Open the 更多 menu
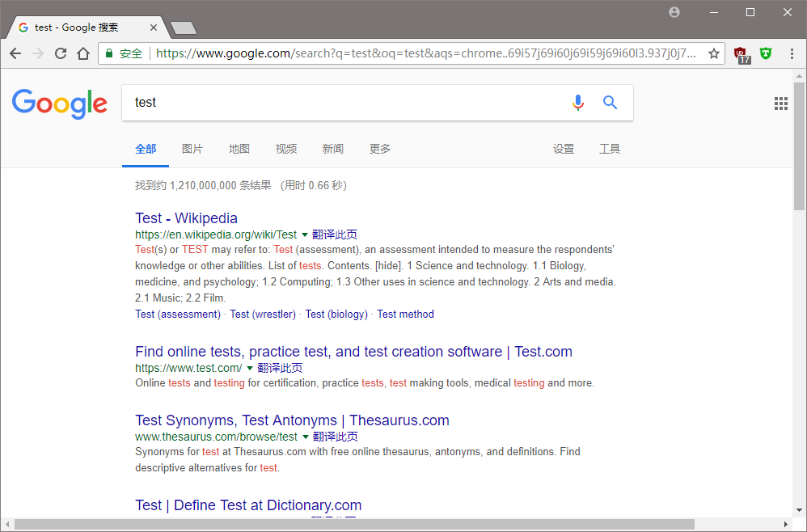The height and width of the screenshot is (532, 807). [x=380, y=150]
